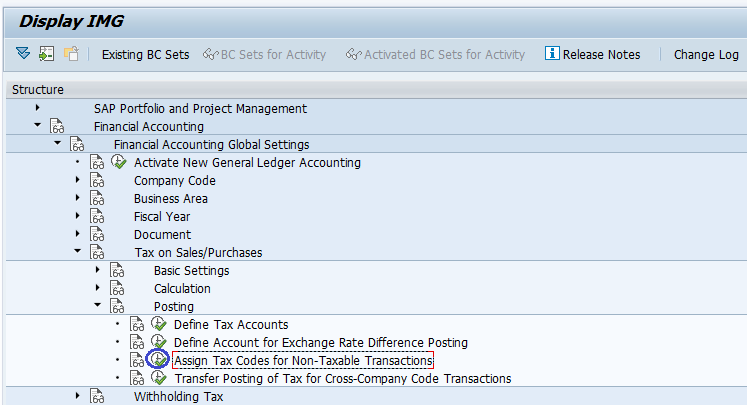Select Define Account for Exchange Rate Difference Posting text
This screenshot has width=747, height=405.
tap(321, 343)
